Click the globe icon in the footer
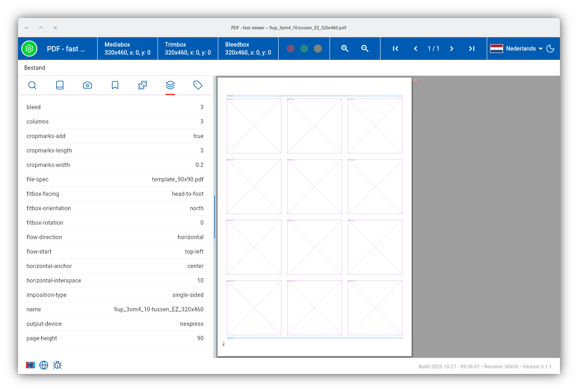 pos(44,365)
